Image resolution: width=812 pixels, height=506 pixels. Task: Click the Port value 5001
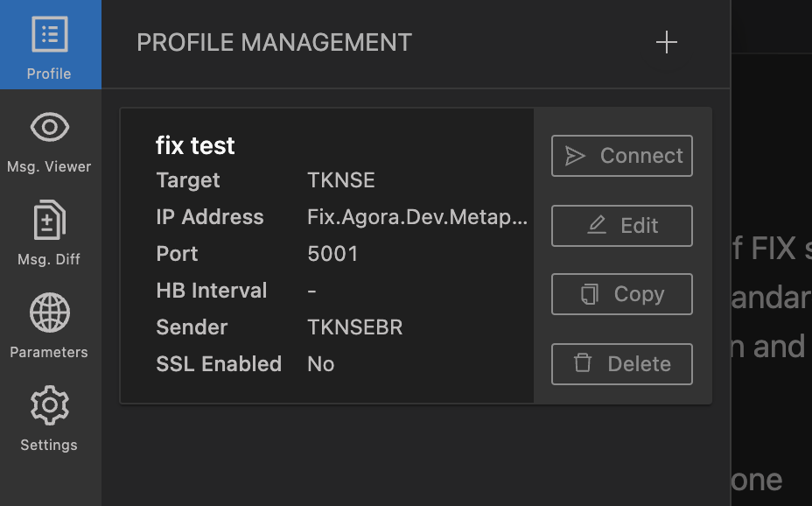[x=332, y=254]
